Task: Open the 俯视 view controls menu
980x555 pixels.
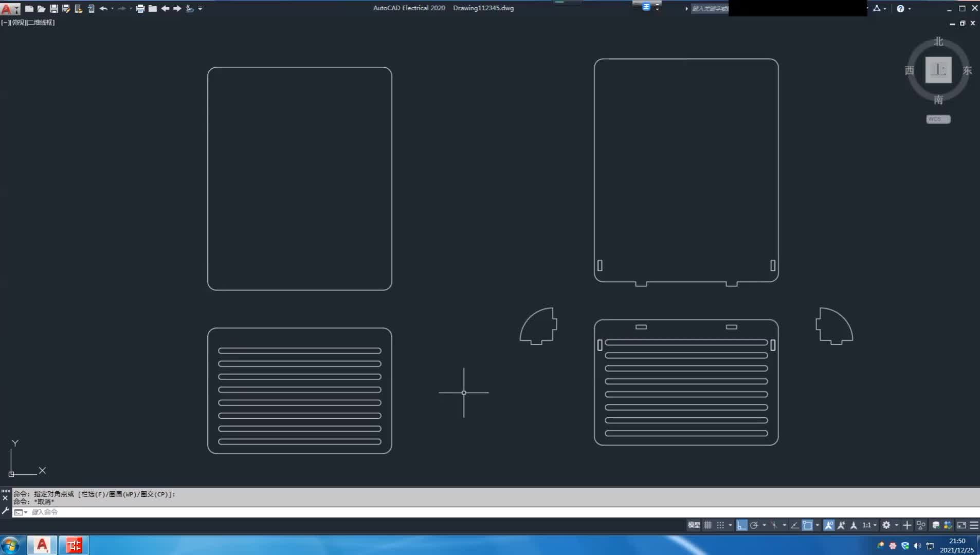Action: coord(17,23)
